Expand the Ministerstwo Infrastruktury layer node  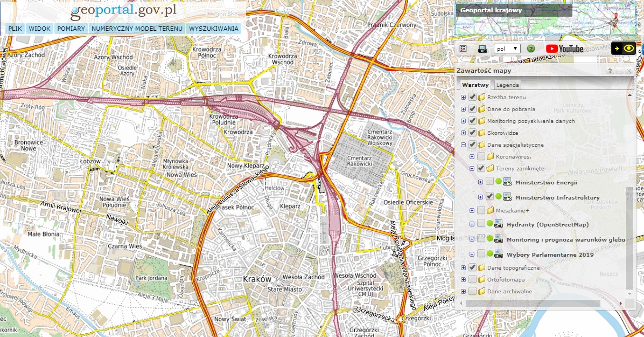click(480, 197)
